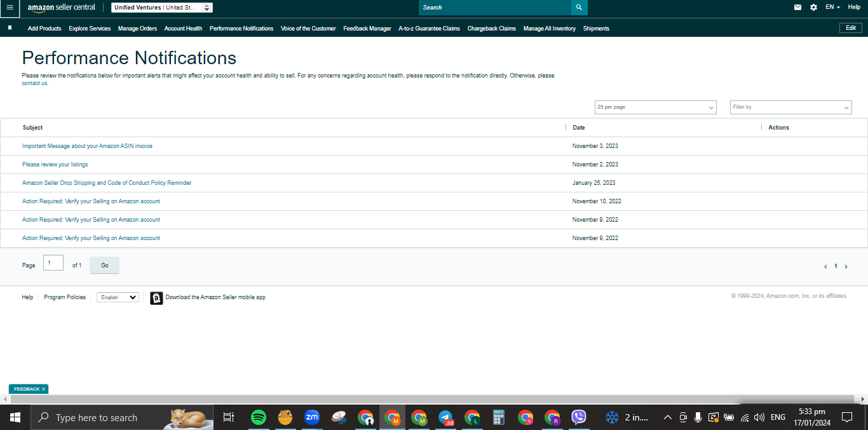Open Performance Notifications nav item
This screenshot has height=430, width=868.
(x=241, y=29)
